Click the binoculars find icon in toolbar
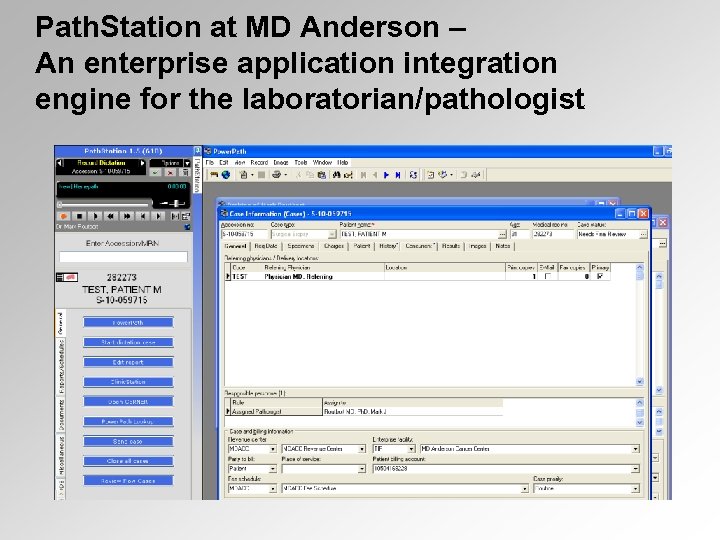The image size is (720, 540). click(337, 175)
